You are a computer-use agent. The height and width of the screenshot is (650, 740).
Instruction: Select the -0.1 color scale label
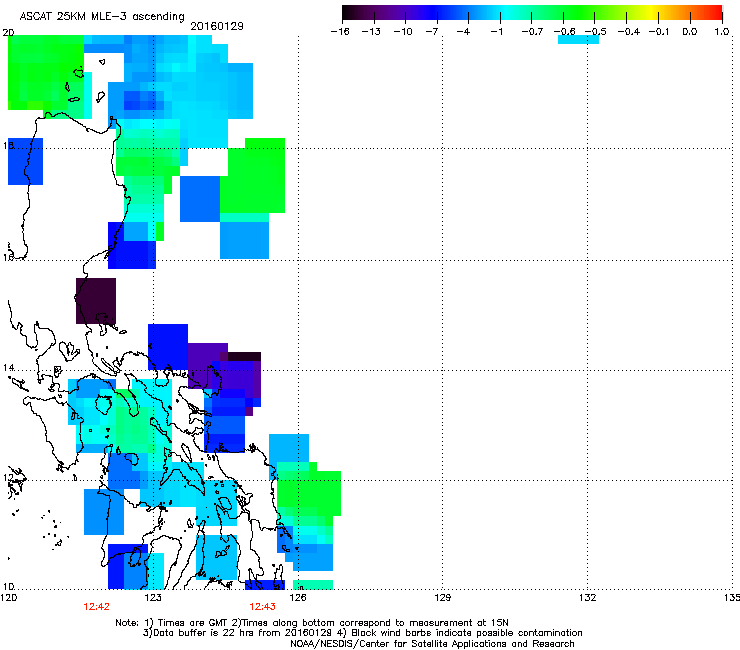(659, 32)
